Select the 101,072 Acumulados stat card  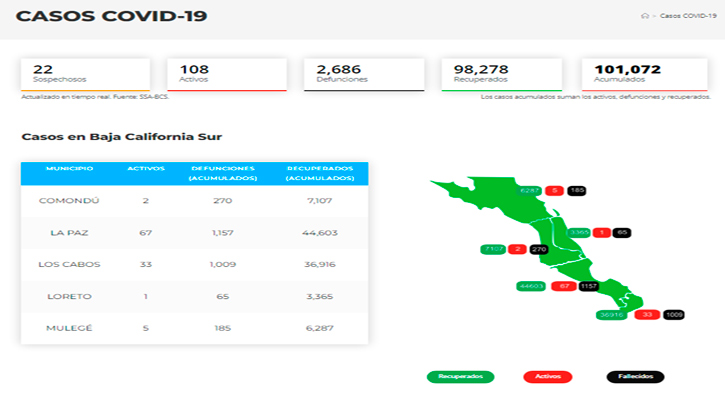pyautogui.click(x=645, y=74)
